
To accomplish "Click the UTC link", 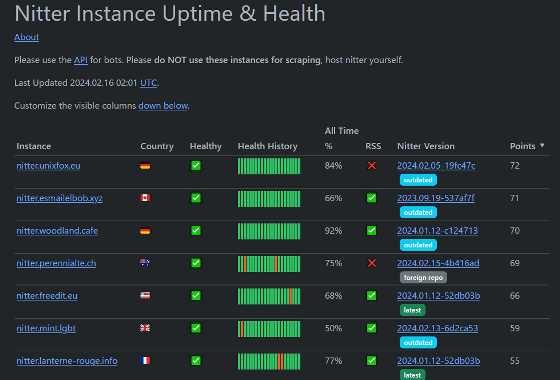I will [x=149, y=83].
